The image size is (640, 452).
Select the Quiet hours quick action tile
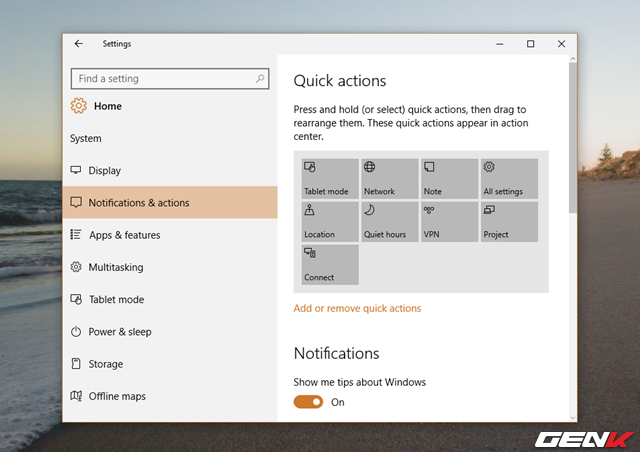[x=390, y=222]
